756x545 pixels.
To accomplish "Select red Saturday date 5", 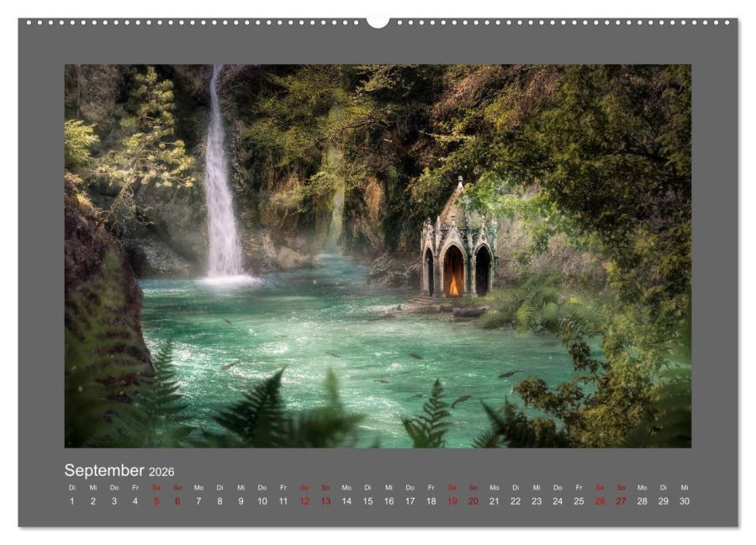I will coord(156,501).
